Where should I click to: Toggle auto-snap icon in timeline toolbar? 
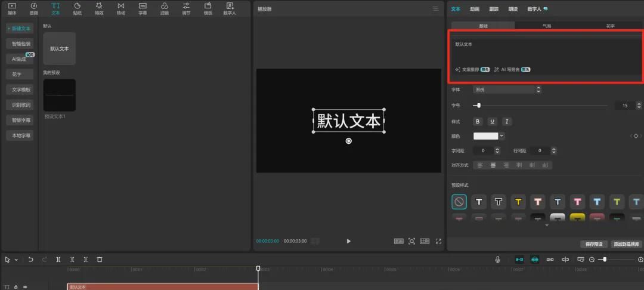[x=534, y=260]
